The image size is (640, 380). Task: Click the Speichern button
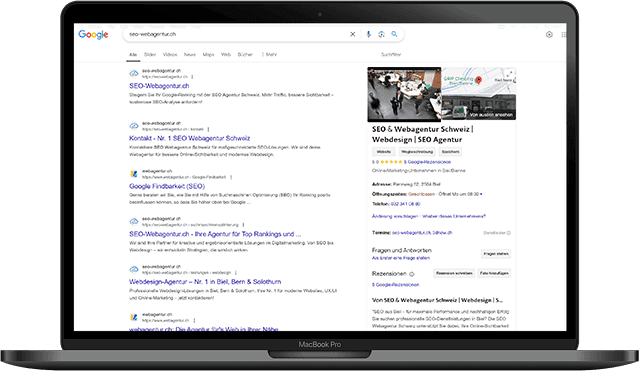coord(450,152)
